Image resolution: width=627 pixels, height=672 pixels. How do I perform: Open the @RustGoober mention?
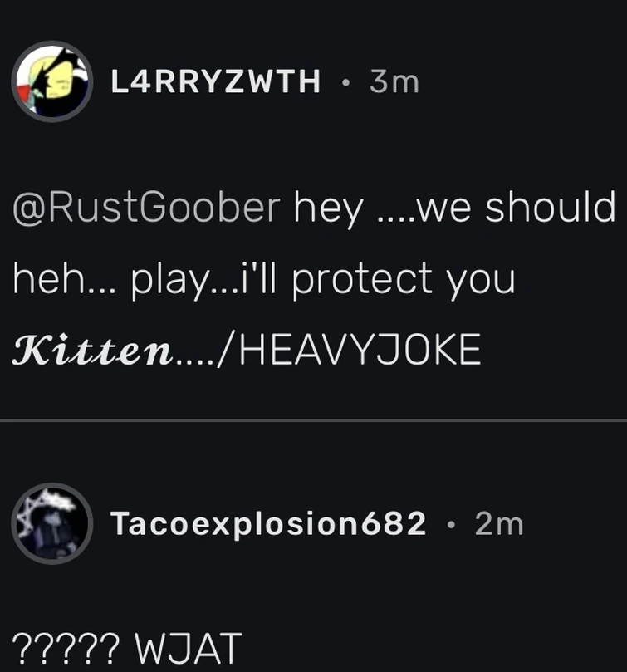(x=146, y=207)
